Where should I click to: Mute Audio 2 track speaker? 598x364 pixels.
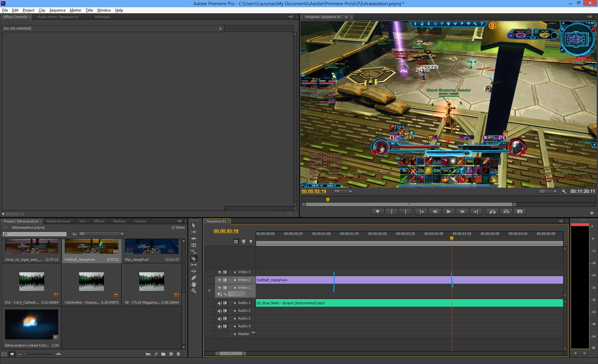pyautogui.click(x=219, y=311)
